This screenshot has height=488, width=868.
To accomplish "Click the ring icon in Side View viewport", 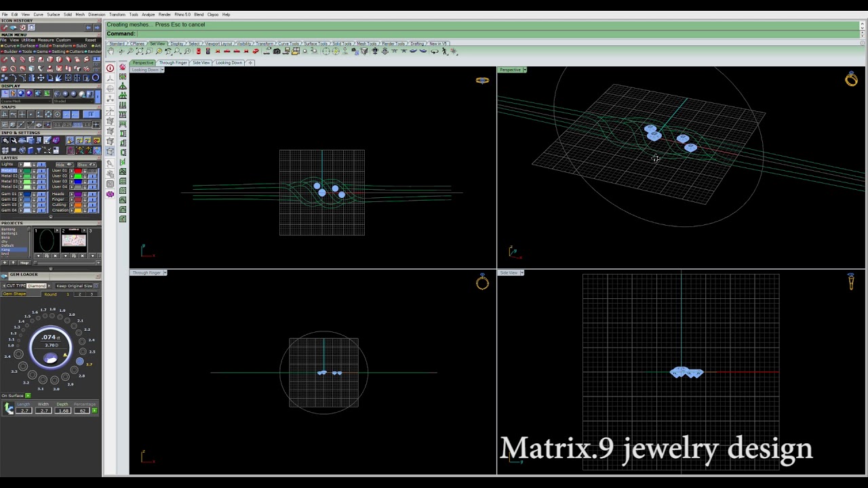I will pos(851,281).
